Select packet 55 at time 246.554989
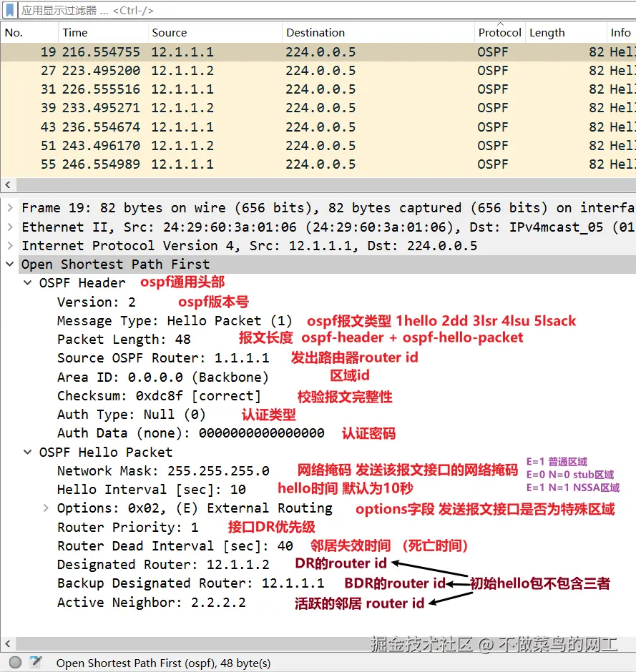This screenshot has height=672, width=636. pos(318,164)
